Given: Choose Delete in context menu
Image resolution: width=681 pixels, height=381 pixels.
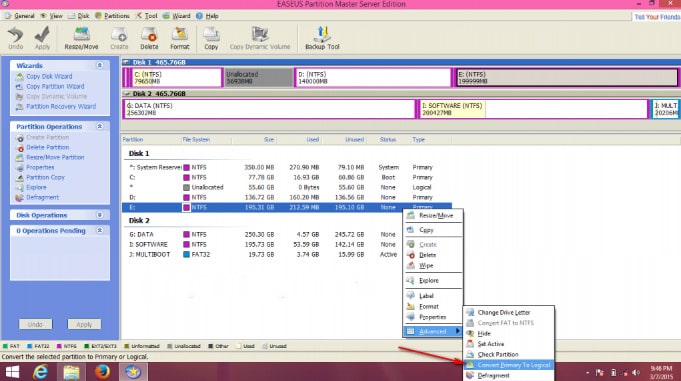Looking at the screenshot, I should coord(433,255).
